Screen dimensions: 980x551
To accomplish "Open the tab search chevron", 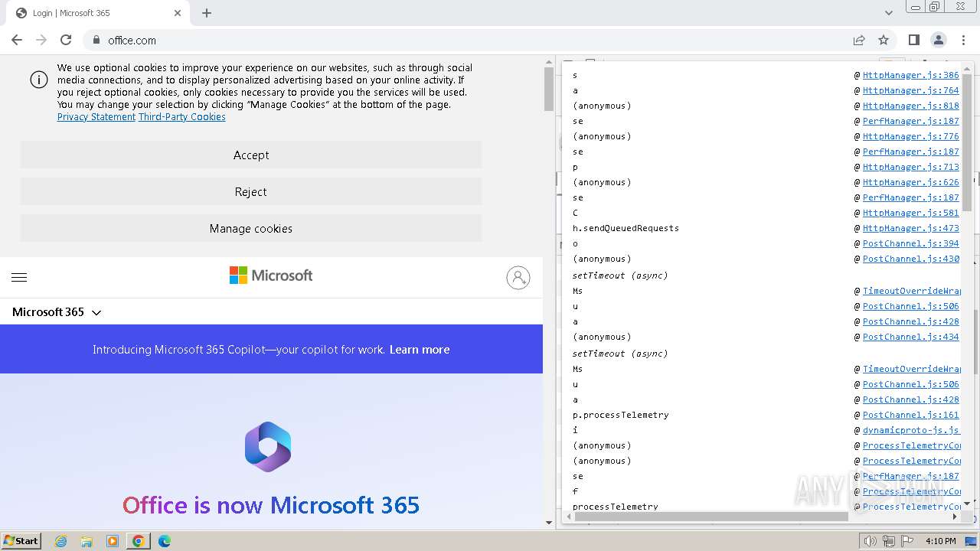I will [x=888, y=13].
